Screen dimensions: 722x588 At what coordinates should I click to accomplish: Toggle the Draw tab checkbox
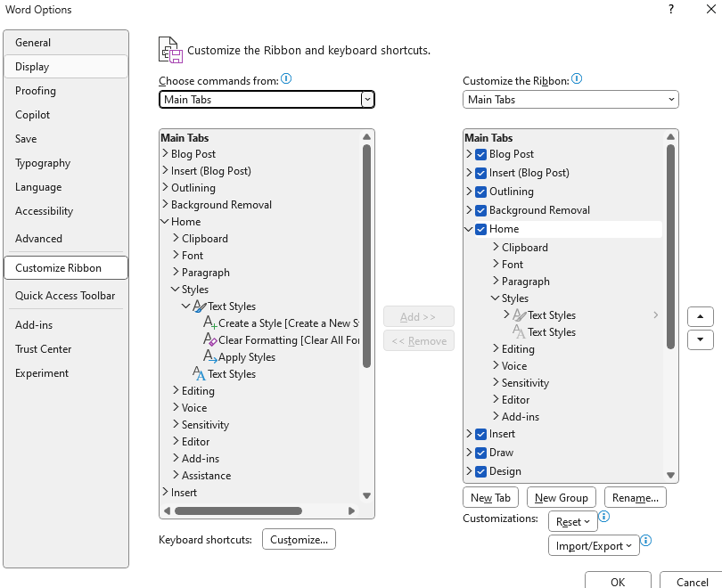(480, 453)
